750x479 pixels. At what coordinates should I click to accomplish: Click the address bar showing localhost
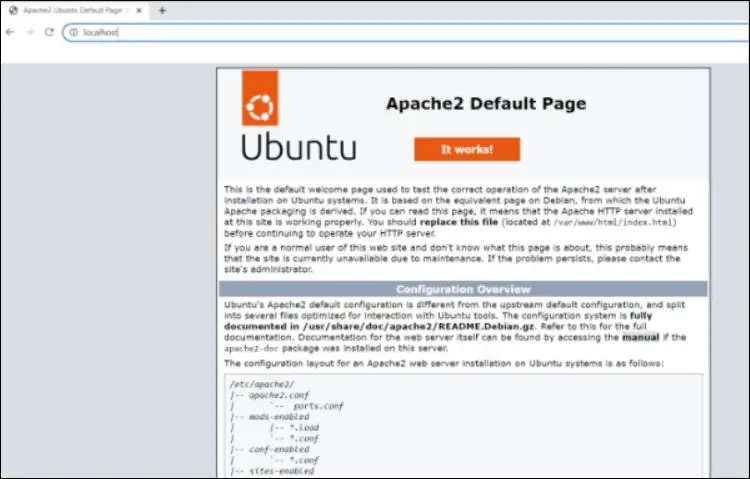tap(407, 32)
